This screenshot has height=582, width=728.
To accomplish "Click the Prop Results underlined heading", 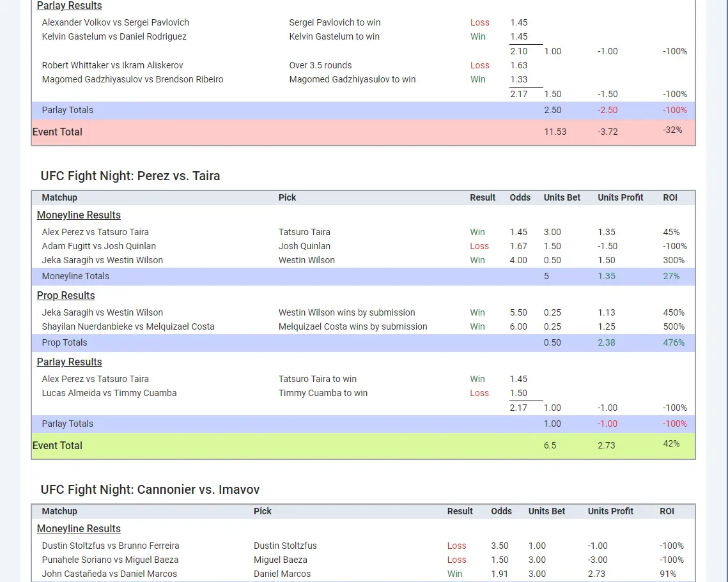I will (x=66, y=296).
